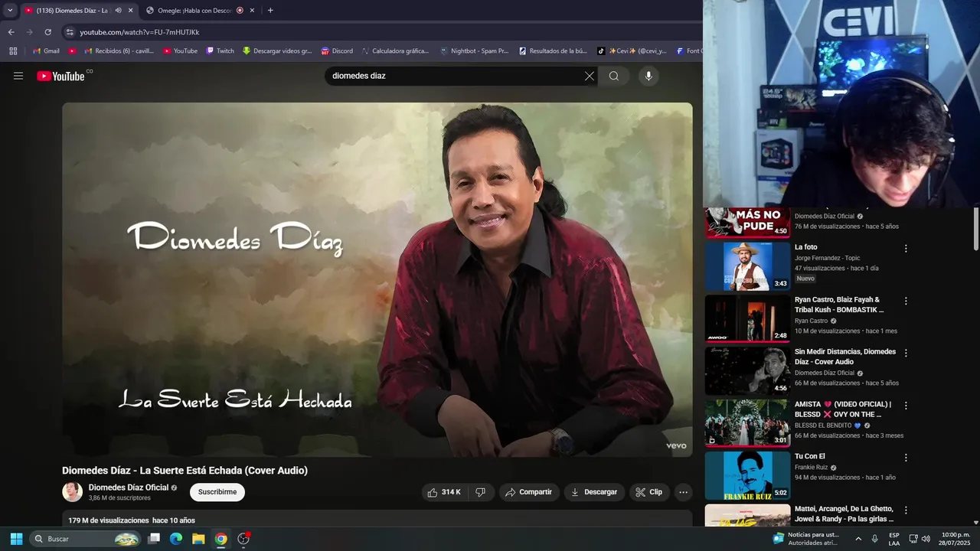This screenshot has width=980, height=551.
Task: Open options menu for Tu Con El video
Action: (906, 458)
